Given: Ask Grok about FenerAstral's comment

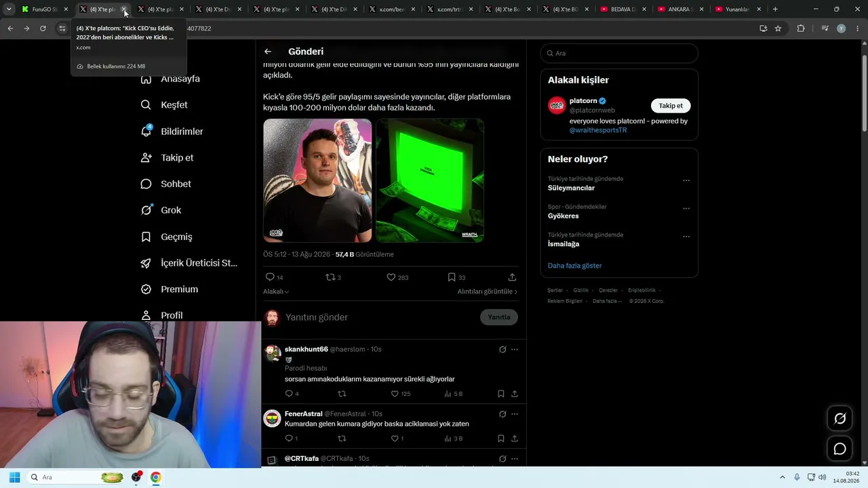Looking at the screenshot, I should click(502, 414).
